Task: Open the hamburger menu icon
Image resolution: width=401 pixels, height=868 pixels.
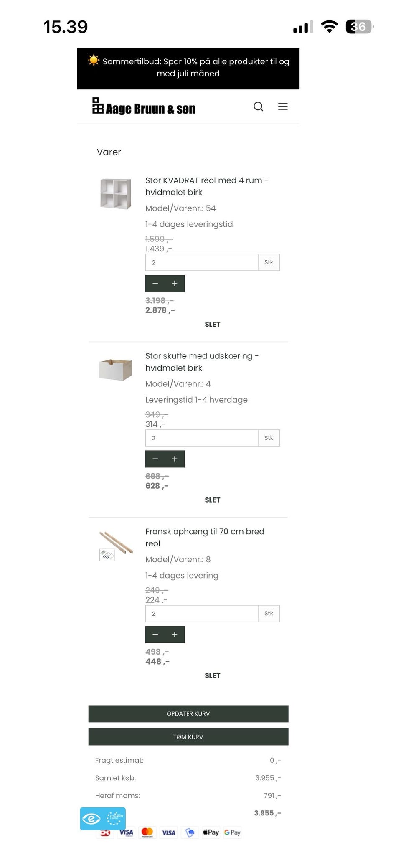Action: (x=283, y=107)
